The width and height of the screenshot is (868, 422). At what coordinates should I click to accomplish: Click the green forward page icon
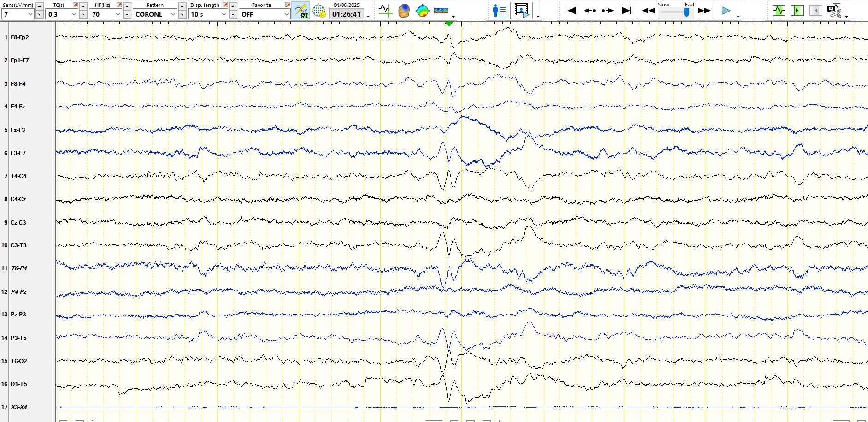click(x=797, y=10)
